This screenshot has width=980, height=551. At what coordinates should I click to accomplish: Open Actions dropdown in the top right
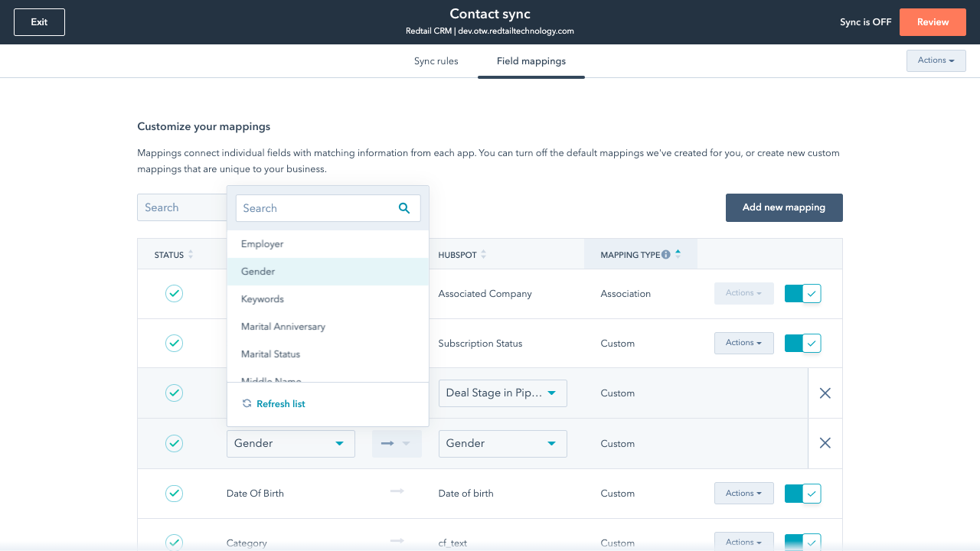point(936,60)
